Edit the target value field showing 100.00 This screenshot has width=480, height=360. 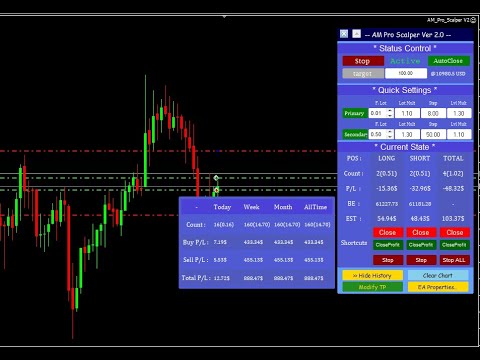point(406,73)
